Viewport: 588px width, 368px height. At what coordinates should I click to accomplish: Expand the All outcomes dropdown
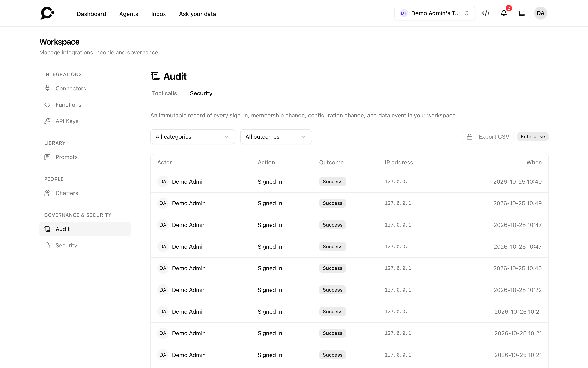pos(276,137)
